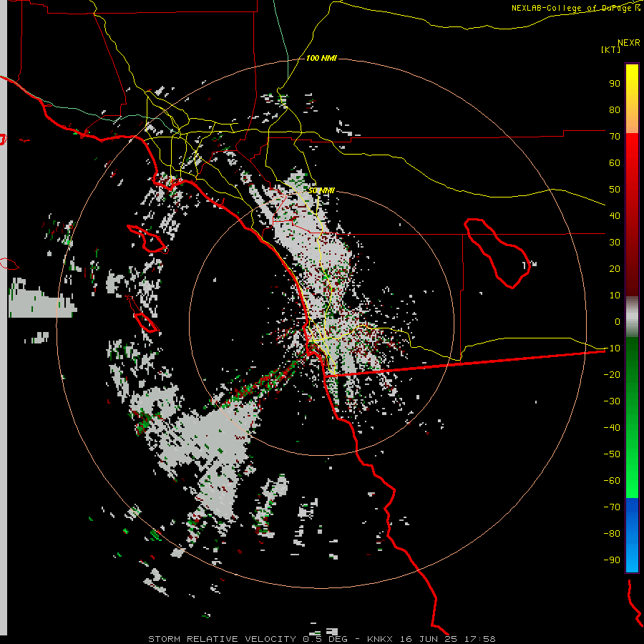Click the large gray echo rectangle at the left map edge
644x644 pixels.
tap(42, 298)
